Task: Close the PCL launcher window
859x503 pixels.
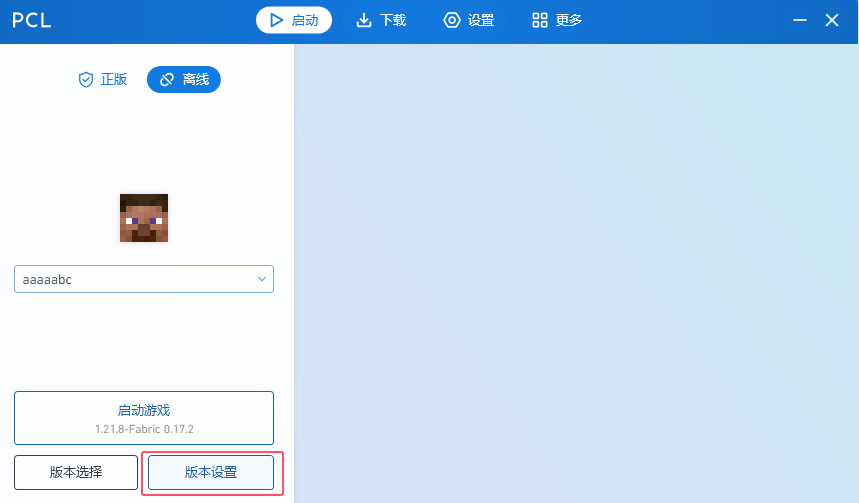Action: point(832,20)
